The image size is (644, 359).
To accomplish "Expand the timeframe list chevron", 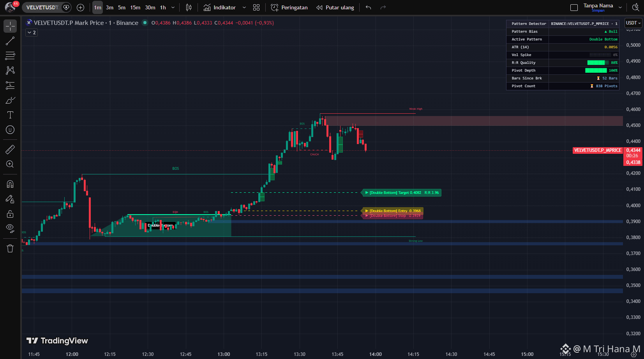I will (x=173, y=7).
